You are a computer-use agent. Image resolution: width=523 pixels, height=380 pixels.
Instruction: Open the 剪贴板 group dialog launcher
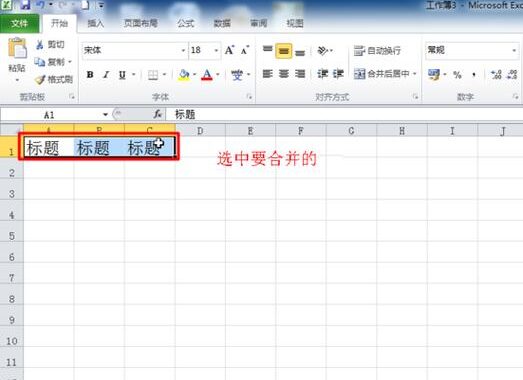(72, 97)
